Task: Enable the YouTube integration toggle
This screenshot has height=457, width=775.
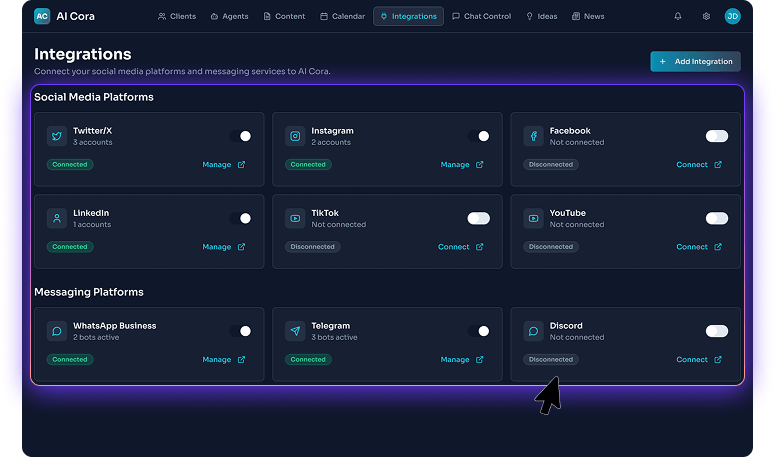Action: pos(717,218)
